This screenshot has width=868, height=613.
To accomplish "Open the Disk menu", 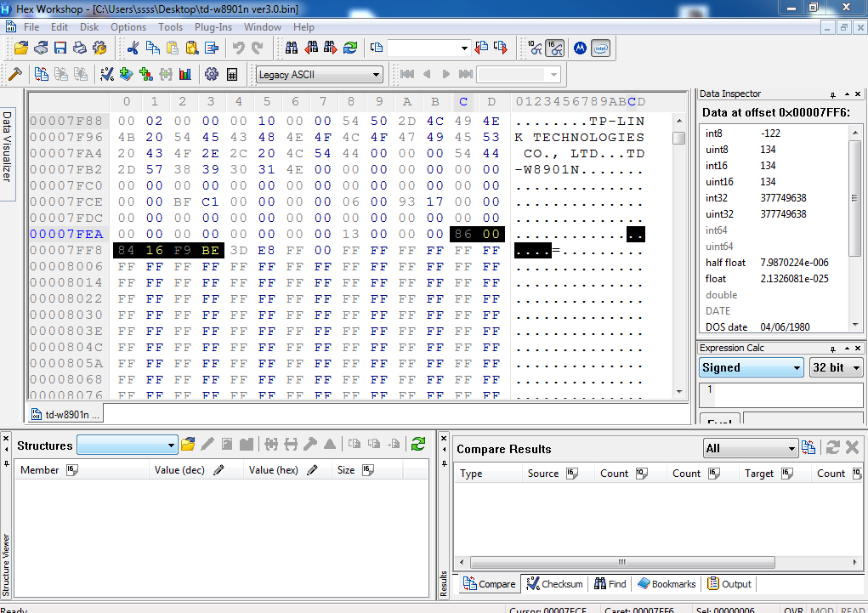I will pyautogui.click(x=89, y=27).
